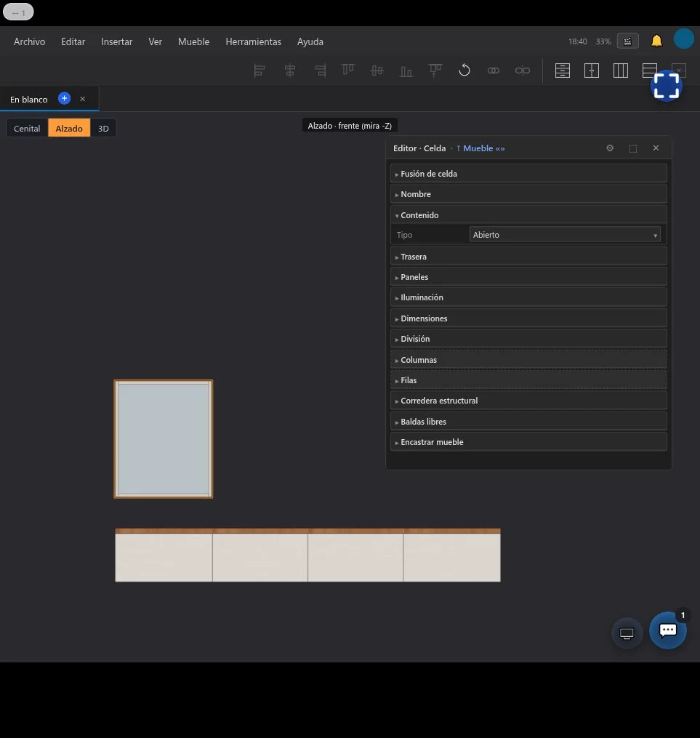Image resolution: width=700 pixels, height=738 pixels.
Task: Click the align horizontal centers icon
Action: (290, 71)
